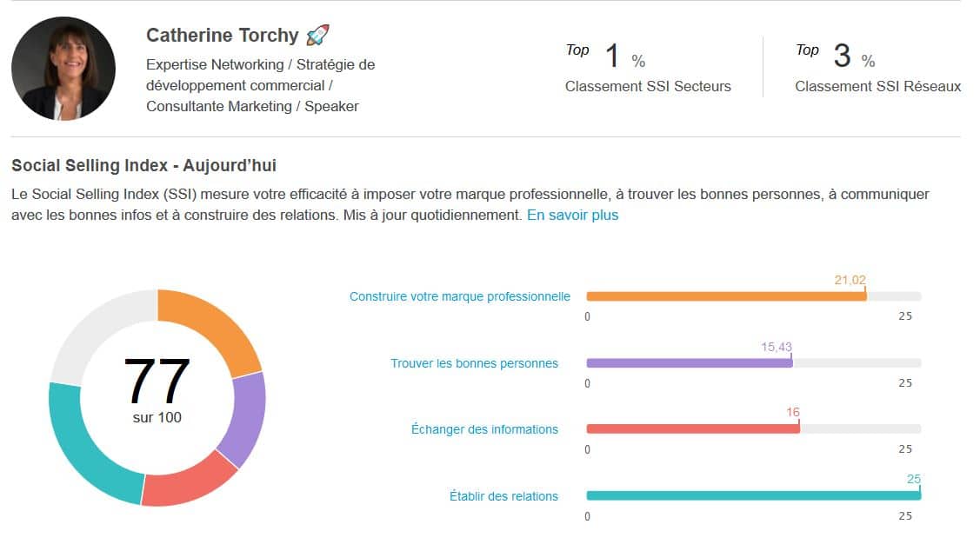The height and width of the screenshot is (551, 980).
Task: Click the rocket emoji next to name
Action: point(317,35)
